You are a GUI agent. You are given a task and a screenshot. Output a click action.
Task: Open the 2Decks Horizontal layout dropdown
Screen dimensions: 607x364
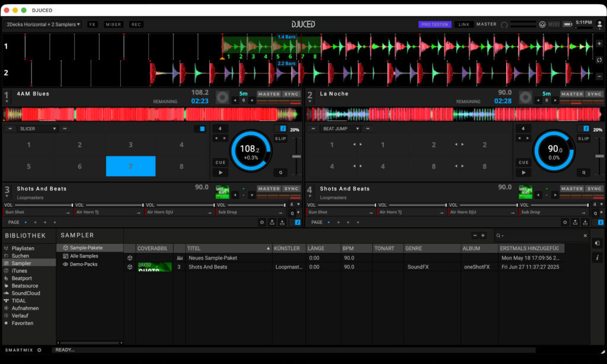pyautogui.click(x=43, y=24)
